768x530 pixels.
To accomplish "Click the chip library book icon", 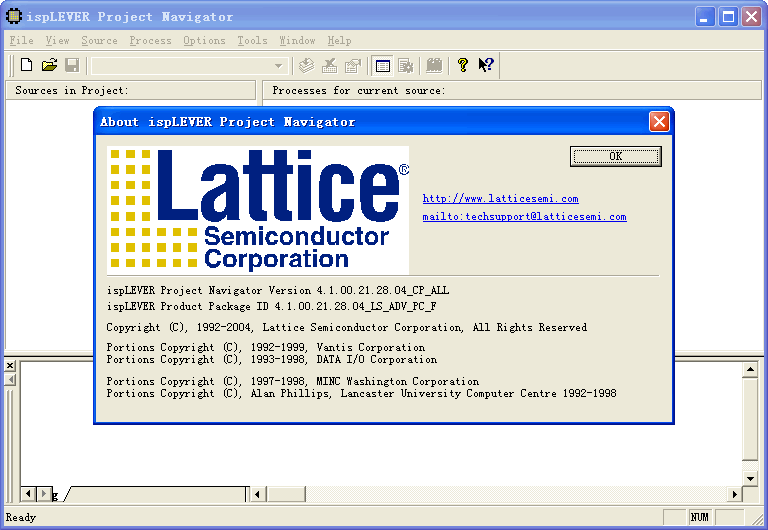I will point(434,65).
